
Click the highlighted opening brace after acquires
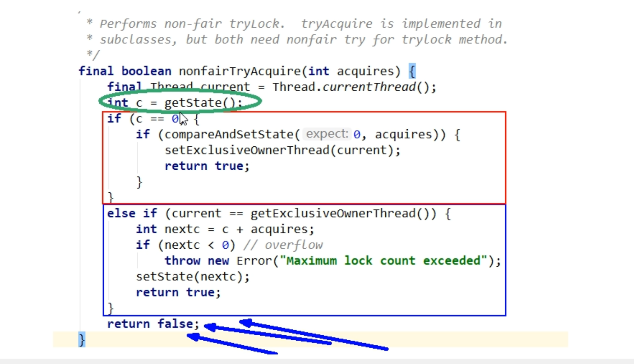[412, 71]
